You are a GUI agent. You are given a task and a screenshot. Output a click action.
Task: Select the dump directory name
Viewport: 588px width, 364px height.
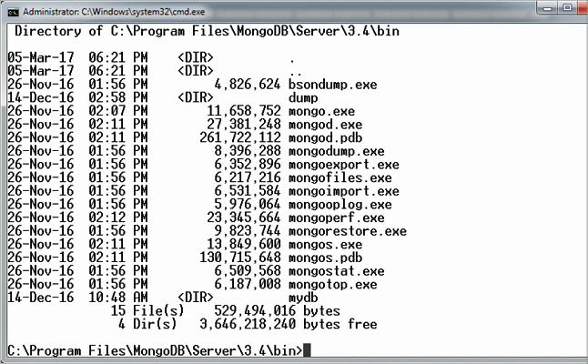(x=303, y=98)
